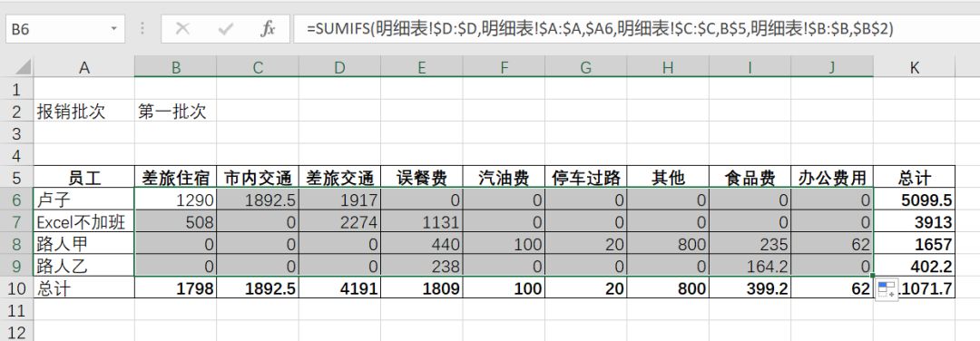Click the 其他 header cell

pyautogui.click(x=668, y=178)
